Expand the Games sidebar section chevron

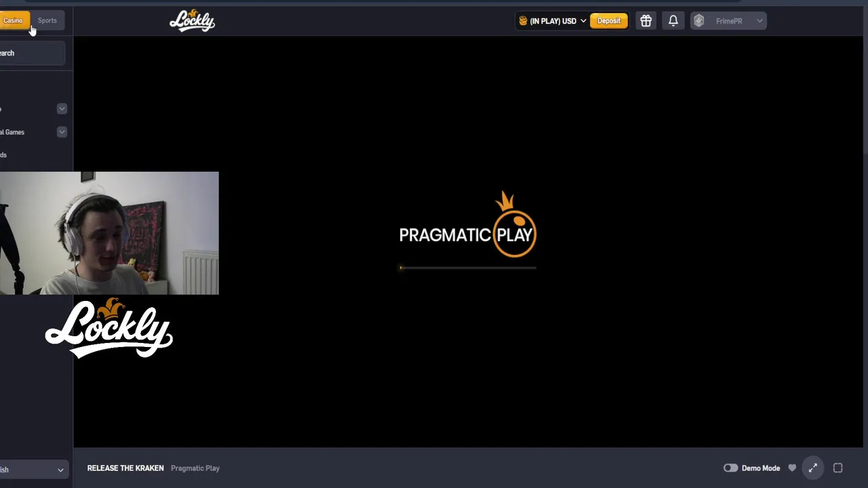(62, 132)
